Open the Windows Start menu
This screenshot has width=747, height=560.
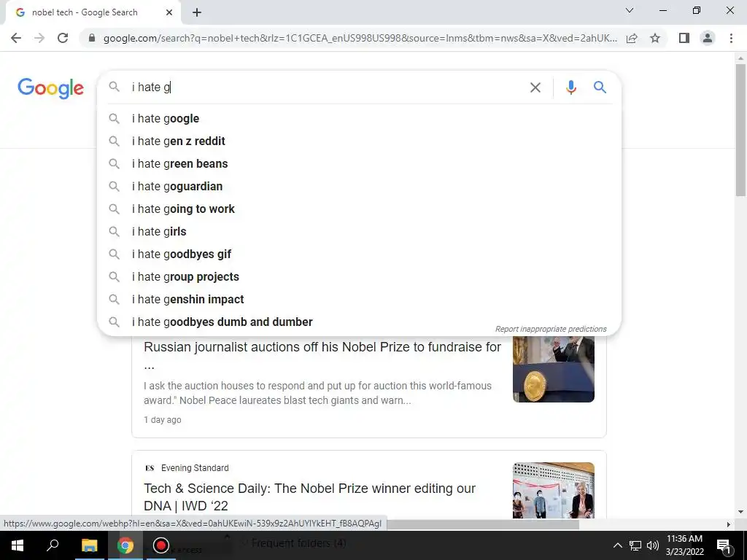(18, 545)
